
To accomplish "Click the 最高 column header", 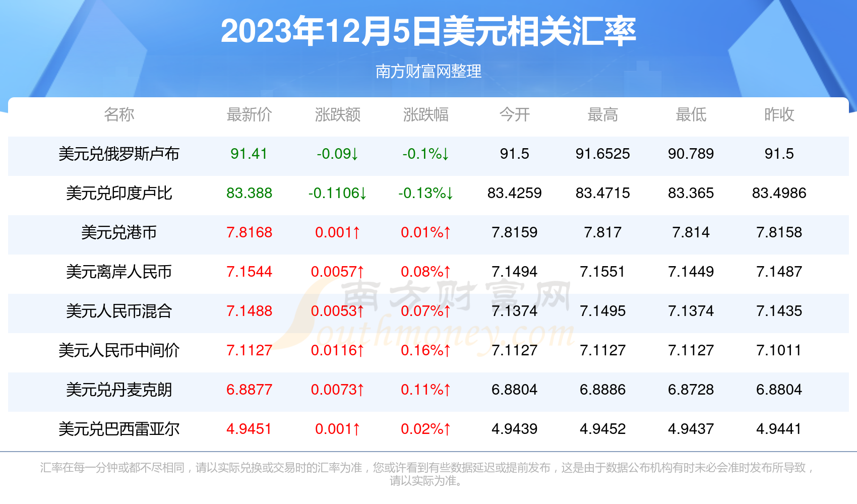I will point(603,114).
